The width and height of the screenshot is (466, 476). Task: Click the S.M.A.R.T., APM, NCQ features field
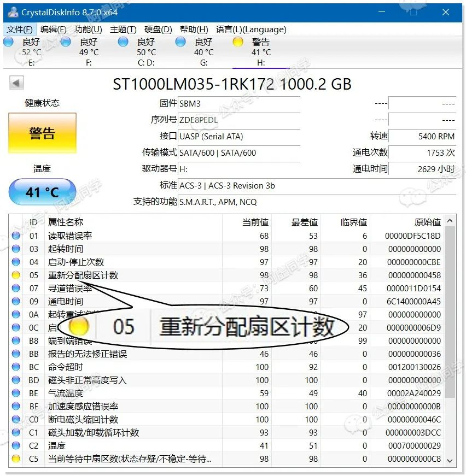(317, 202)
